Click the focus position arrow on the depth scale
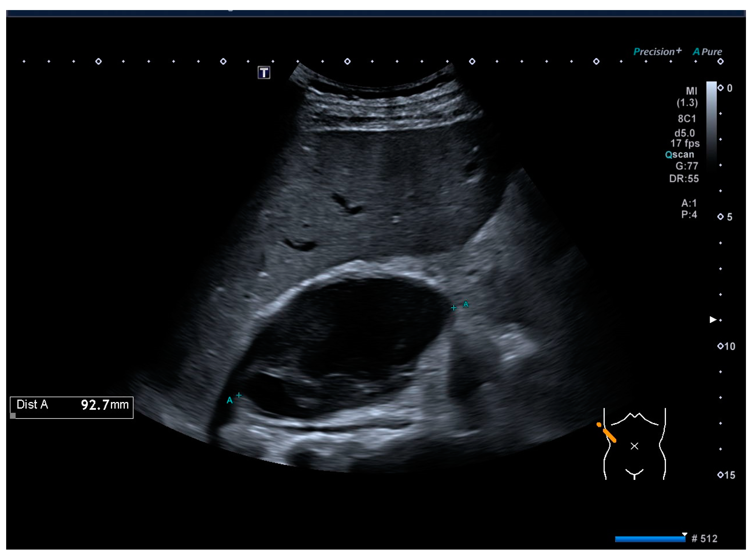Viewport: 756px width, 558px height. point(713,320)
